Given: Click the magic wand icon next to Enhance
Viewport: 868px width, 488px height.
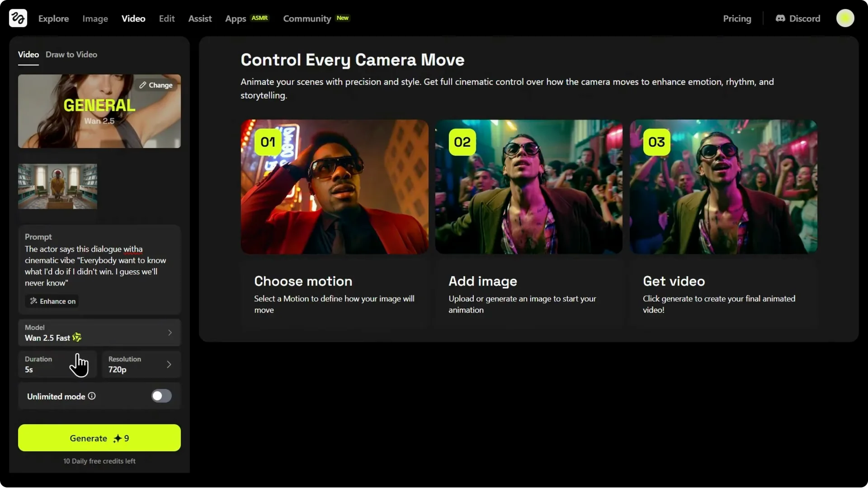Looking at the screenshot, I should pyautogui.click(x=33, y=301).
